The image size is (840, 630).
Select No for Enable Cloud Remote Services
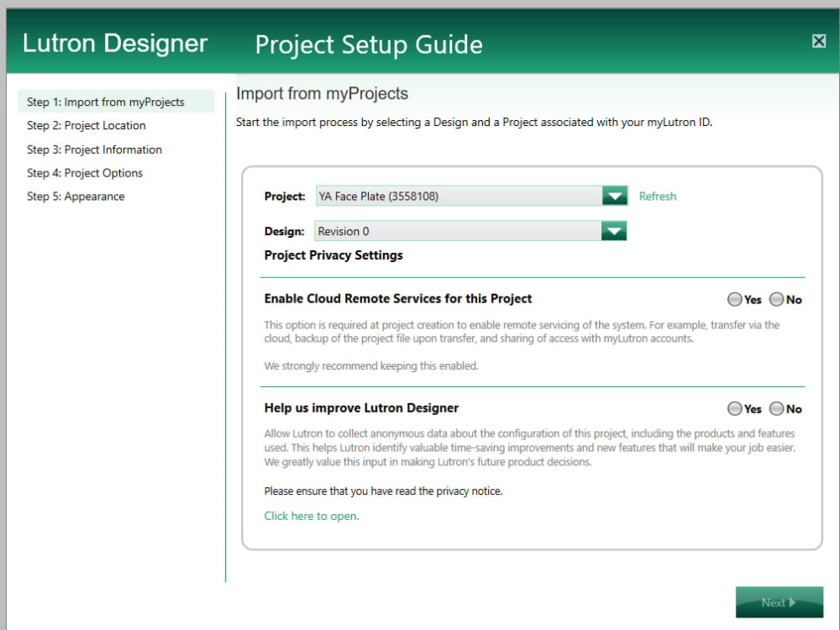tap(778, 299)
